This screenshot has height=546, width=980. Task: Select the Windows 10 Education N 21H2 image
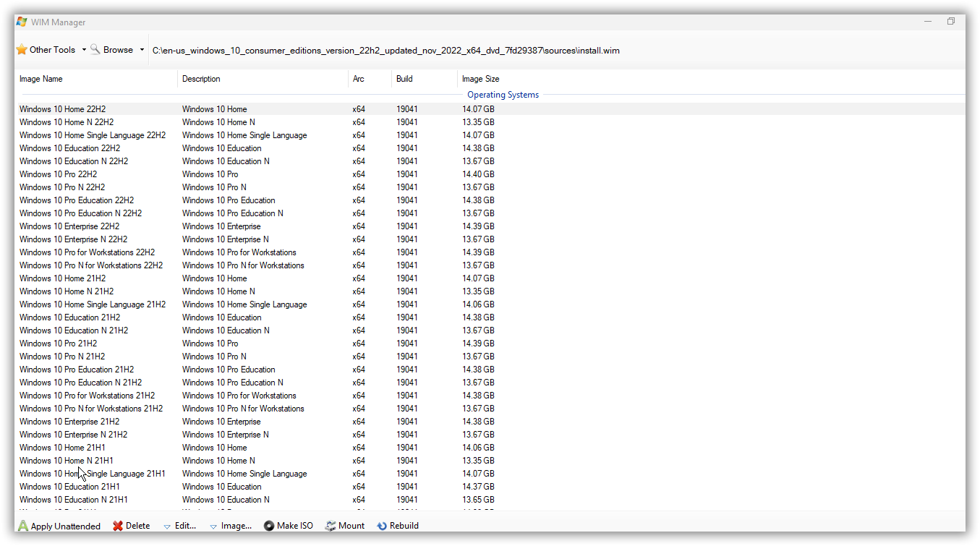[74, 330]
